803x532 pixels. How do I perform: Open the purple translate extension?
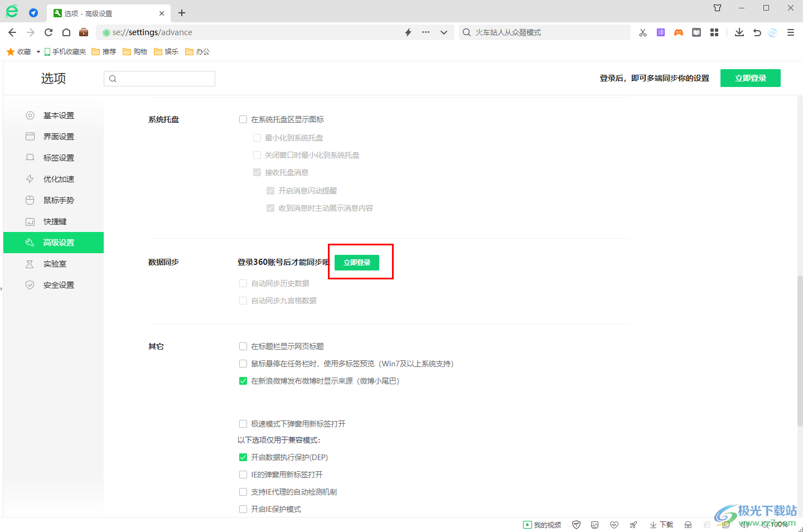point(661,32)
